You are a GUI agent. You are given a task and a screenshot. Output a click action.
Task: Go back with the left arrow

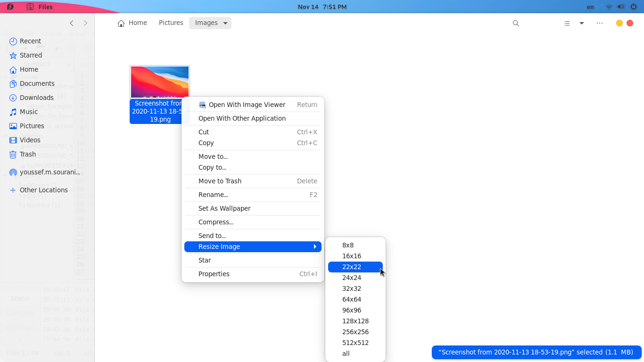click(x=72, y=23)
